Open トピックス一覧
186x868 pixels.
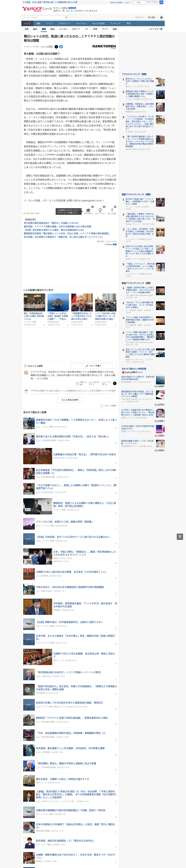[x=155, y=29]
